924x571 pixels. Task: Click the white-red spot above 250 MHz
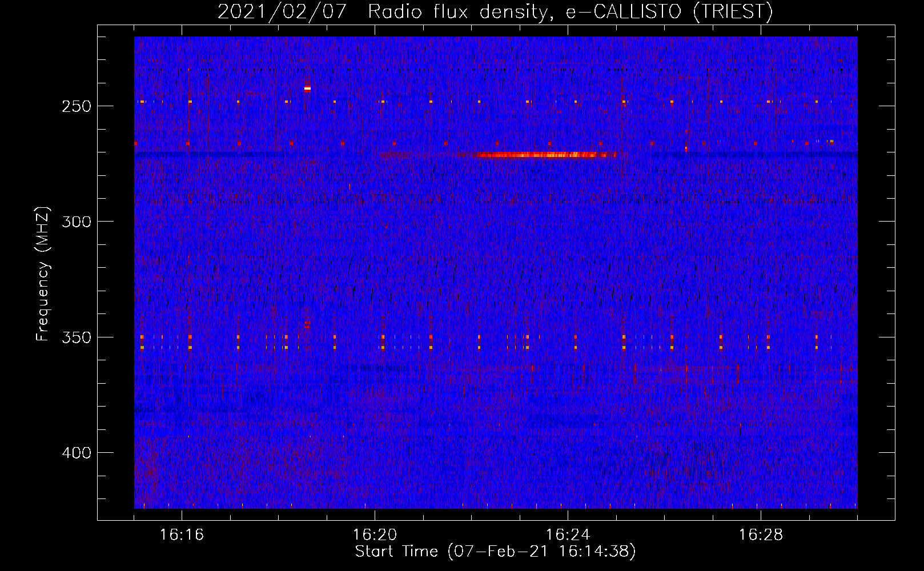pyautogui.click(x=307, y=89)
